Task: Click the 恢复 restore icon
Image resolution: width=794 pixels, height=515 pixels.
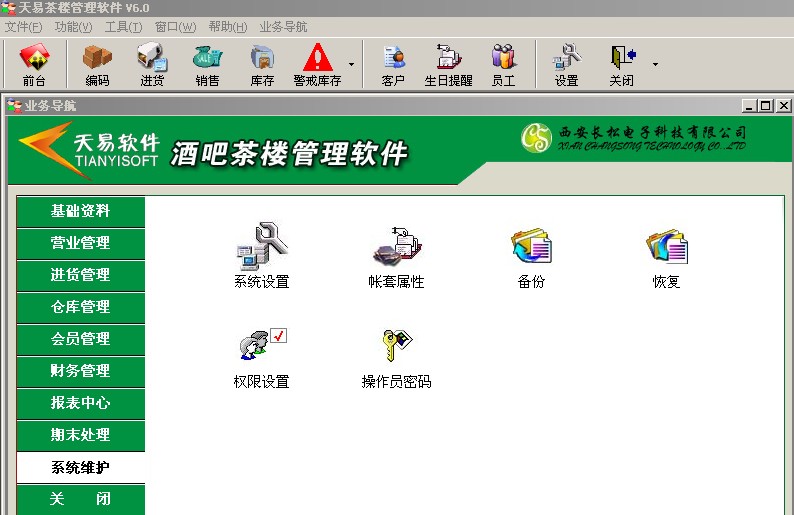Action: 666,246
